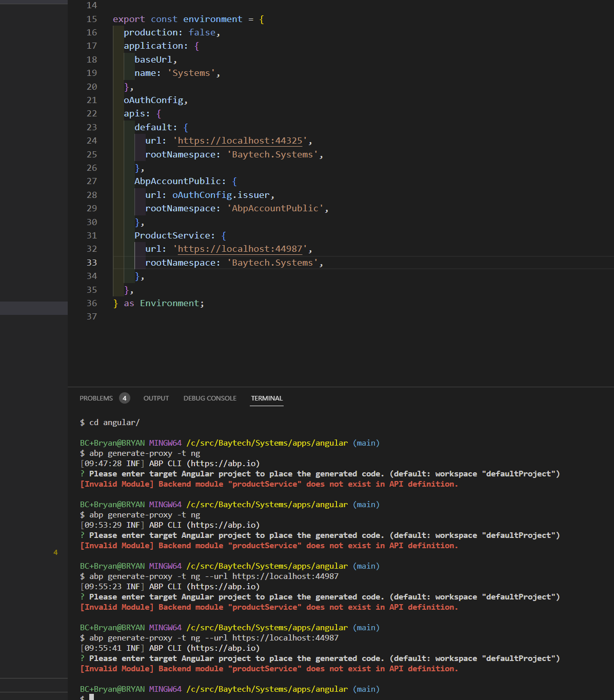Click the abp.io link in the 09:47:28 log line
Screen dimensions: 614x700
(223, 464)
